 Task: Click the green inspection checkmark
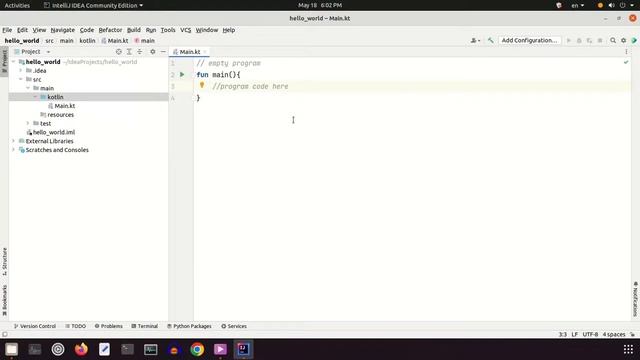[626, 62]
